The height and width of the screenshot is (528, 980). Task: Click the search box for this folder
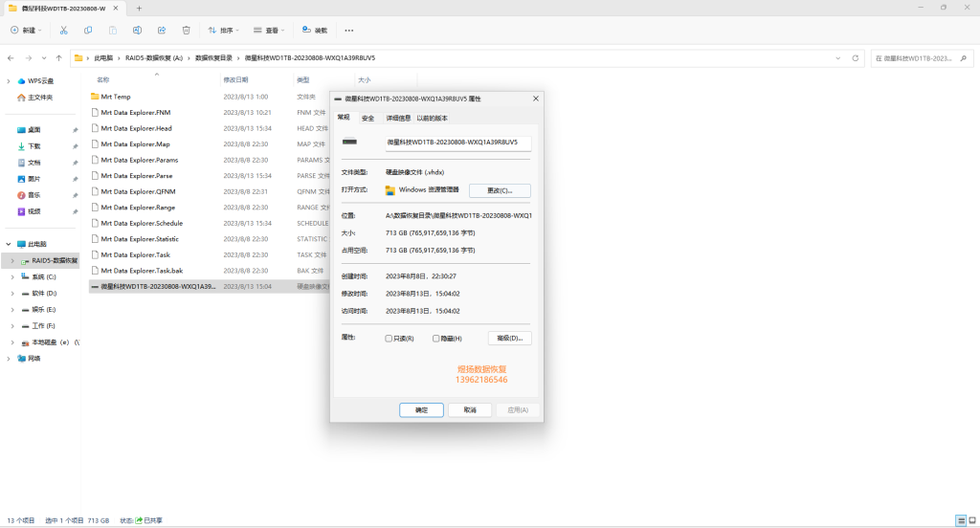point(922,58)
